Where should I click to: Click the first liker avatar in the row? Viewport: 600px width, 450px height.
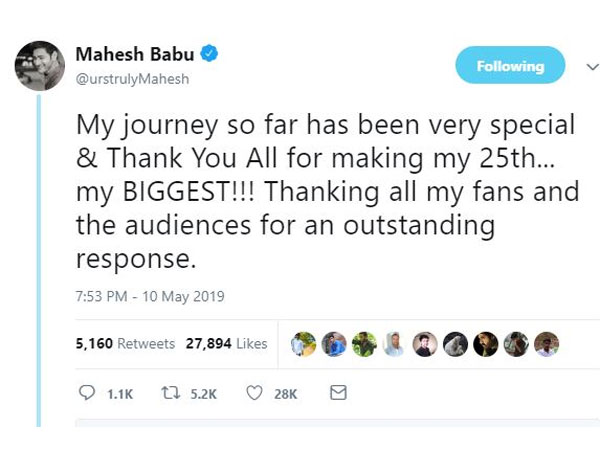[303, 344]
